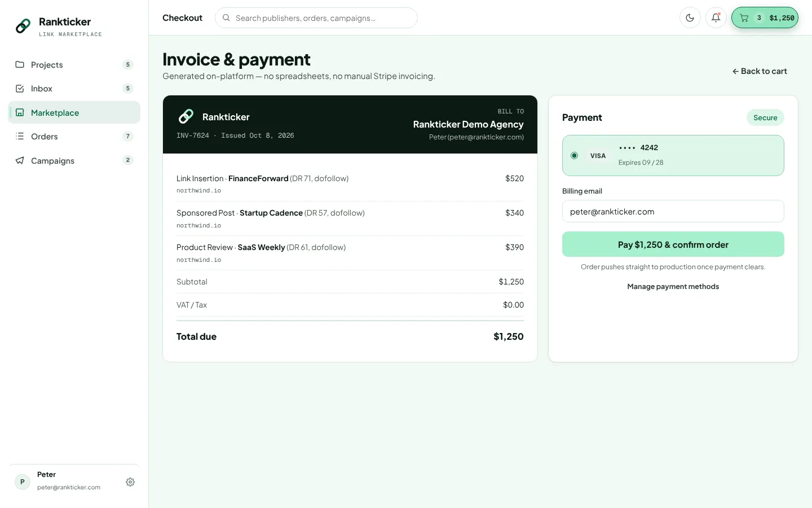Click the Inbox checkbox icon
This screenshot has width=812, height=508.
[20, 89]
